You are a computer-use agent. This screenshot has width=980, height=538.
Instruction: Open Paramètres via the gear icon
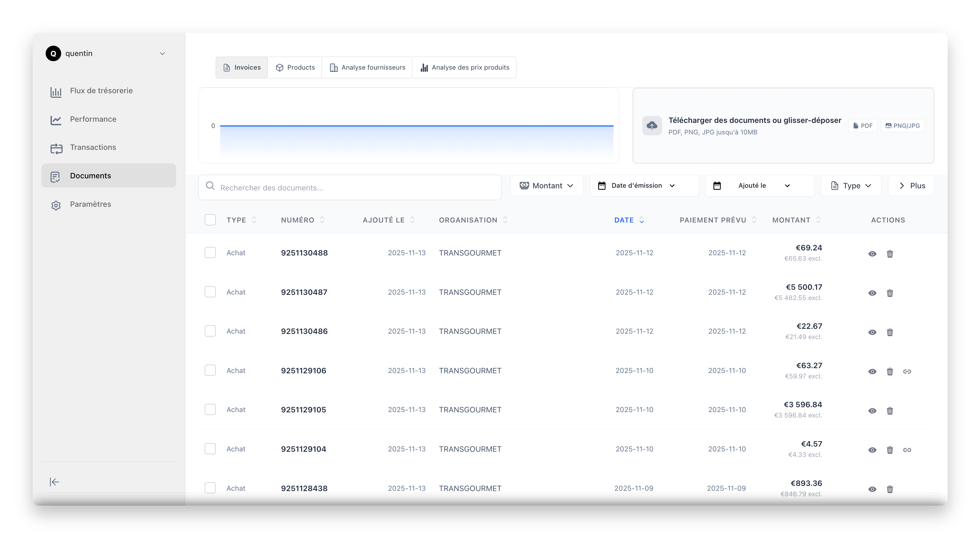[x=56, y=204]
